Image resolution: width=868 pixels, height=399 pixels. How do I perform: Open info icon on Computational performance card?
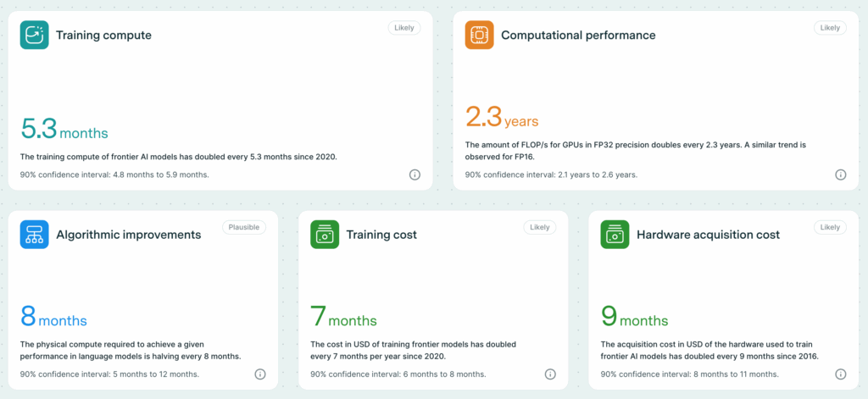point(840,175)
